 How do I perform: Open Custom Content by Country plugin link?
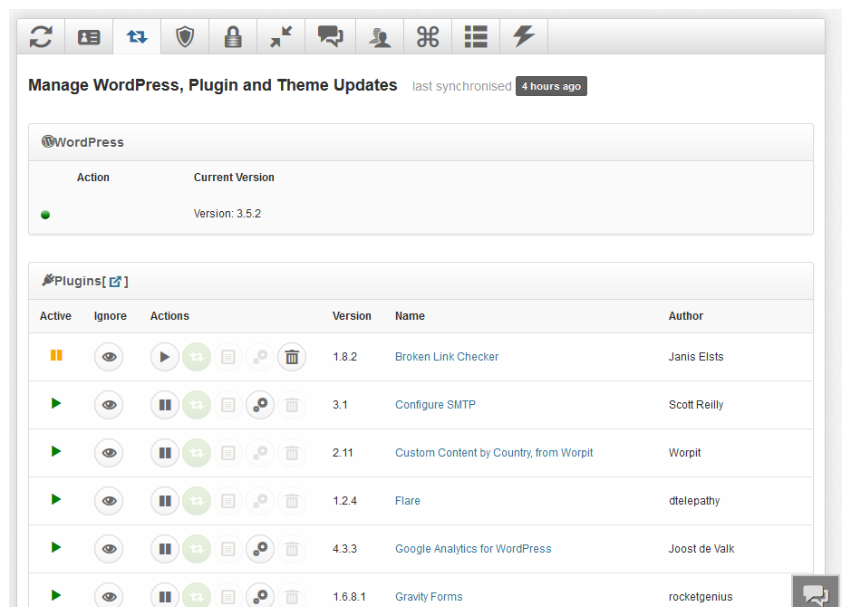tap(494, 452)
